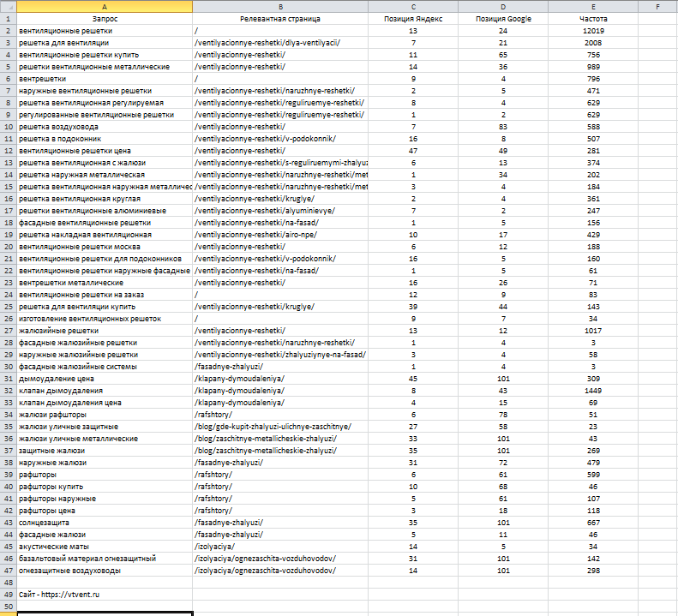Select cell 'решетка вентиляционная круглая'
The width and height of the screenshot is (678, 616).
point(105,199)
